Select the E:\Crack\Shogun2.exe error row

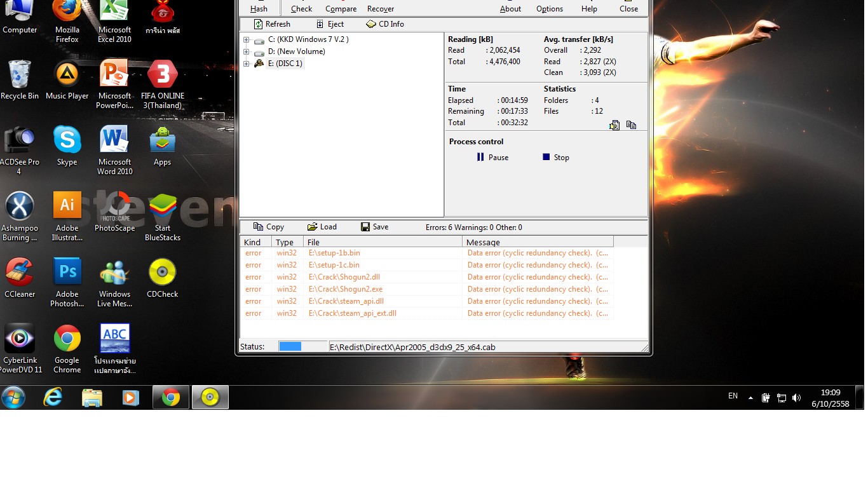[x=346, y=289]
